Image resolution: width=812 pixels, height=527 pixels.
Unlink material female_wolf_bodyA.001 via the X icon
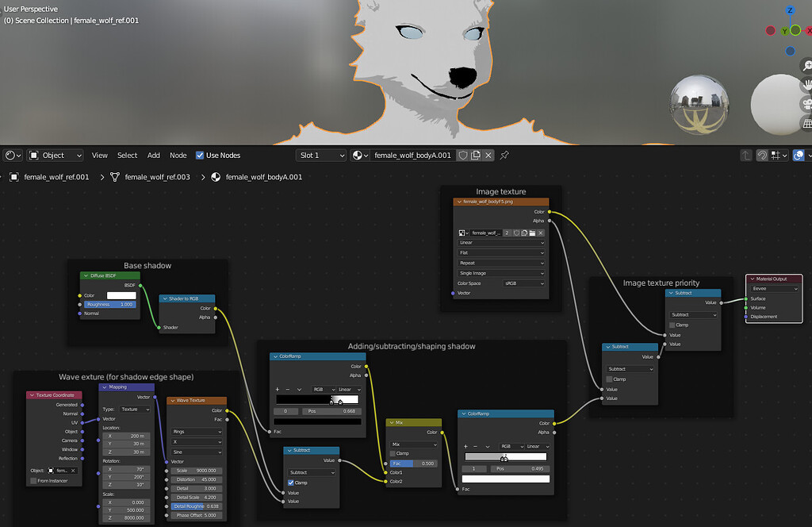click(487, 155)
